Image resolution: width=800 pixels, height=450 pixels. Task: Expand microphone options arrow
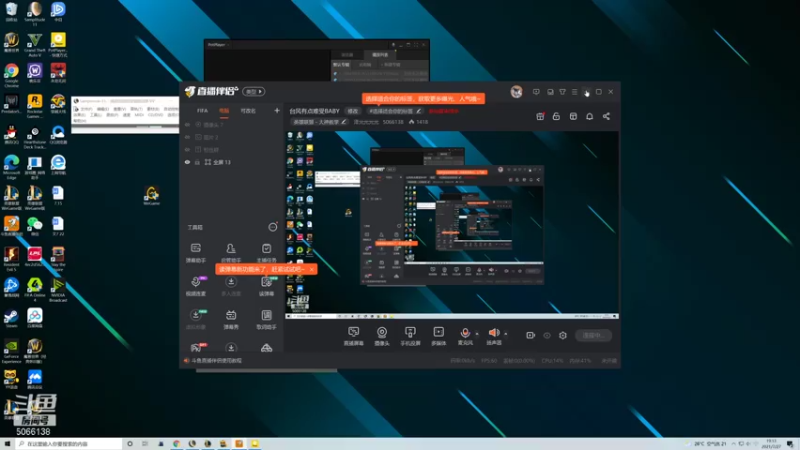(477, 334)
